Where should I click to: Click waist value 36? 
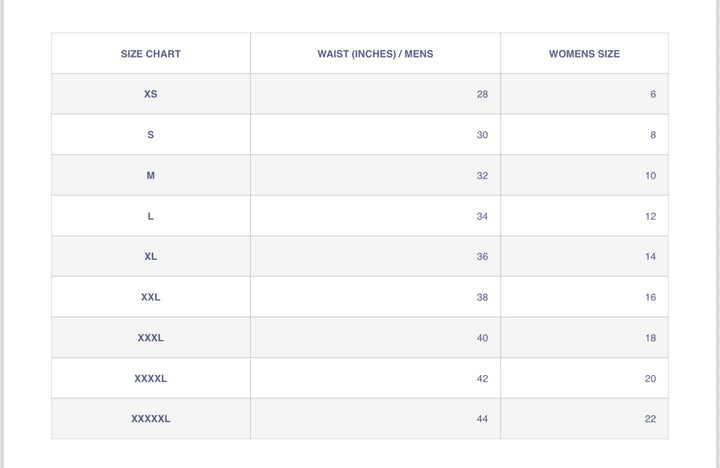click(482, 256)
